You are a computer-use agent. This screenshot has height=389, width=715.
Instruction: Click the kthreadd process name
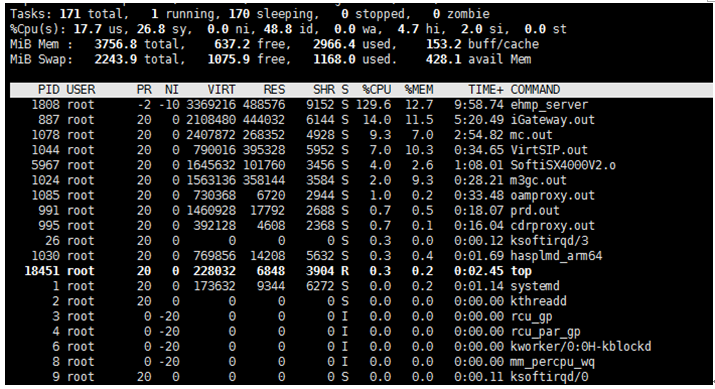click(x=538, y=301)
